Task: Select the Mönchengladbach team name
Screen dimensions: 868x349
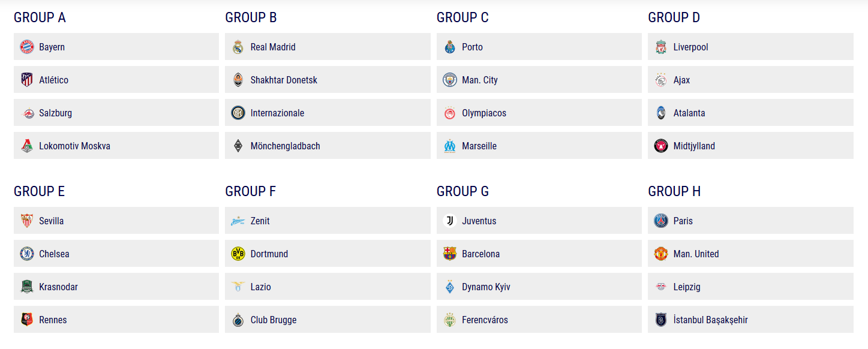Action: [x=286, y=146]
